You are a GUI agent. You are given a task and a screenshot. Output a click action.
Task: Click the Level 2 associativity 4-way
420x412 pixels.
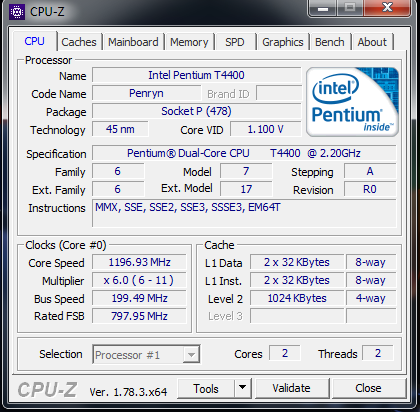click(x=371, y=298)
